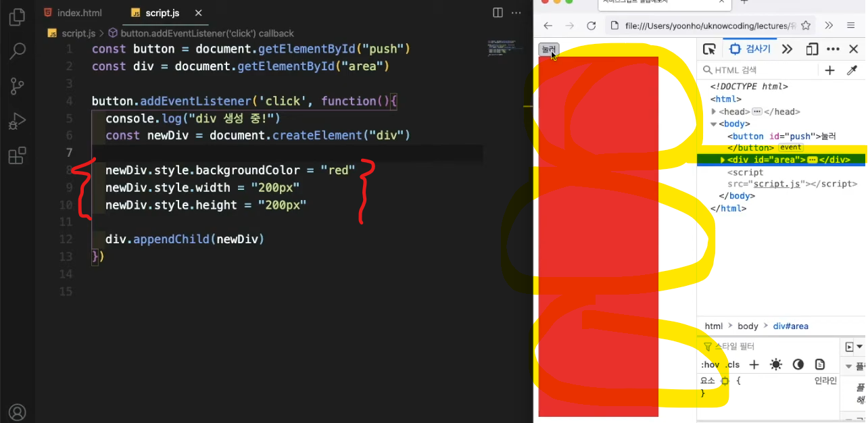868x423 pixels.
Task: Open DevTools options ellipsis menu
Action: pyautogui.click(x=834, y=49)
